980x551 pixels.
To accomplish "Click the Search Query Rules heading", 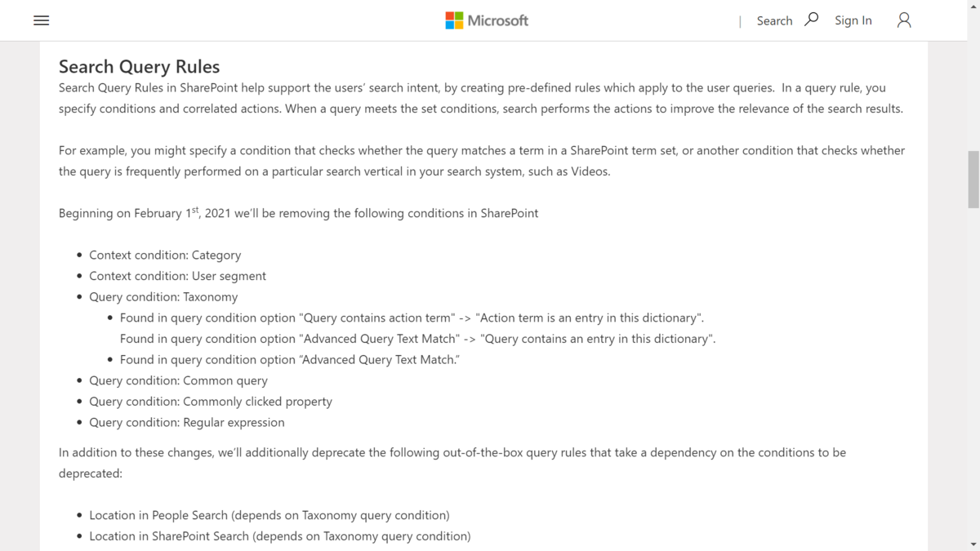I will click(139, 66).
